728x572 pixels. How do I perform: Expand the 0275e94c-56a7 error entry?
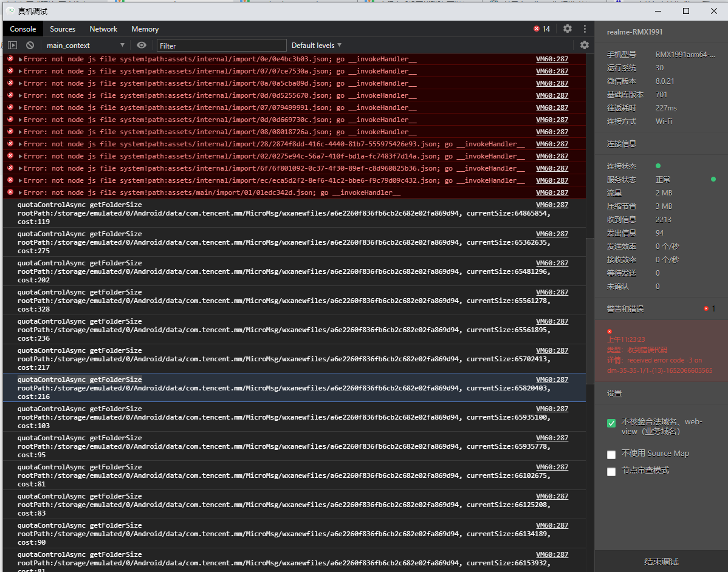click(20, 156)
